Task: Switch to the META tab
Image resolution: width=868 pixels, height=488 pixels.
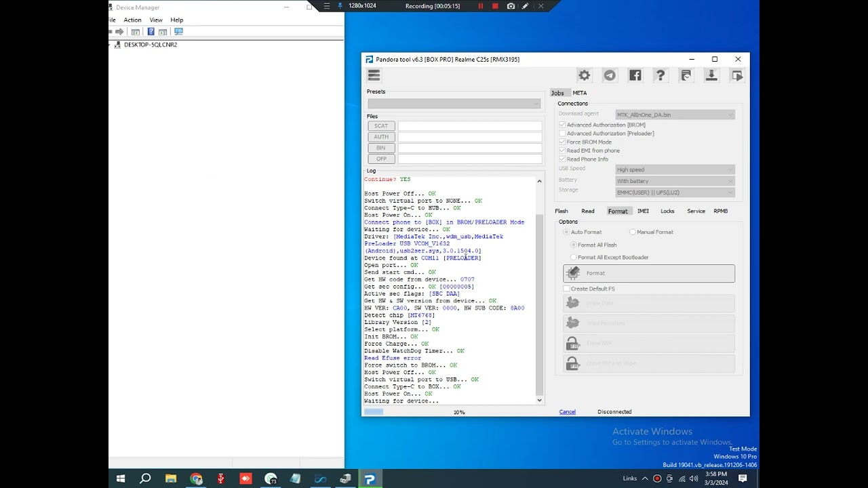Action: point(580,93)
